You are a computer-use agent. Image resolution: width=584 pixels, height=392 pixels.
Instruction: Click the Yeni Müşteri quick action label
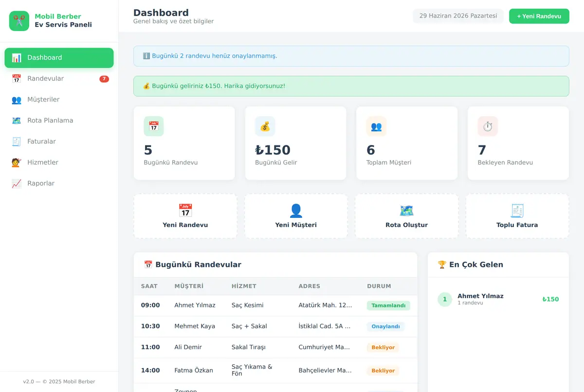point(296,225)
